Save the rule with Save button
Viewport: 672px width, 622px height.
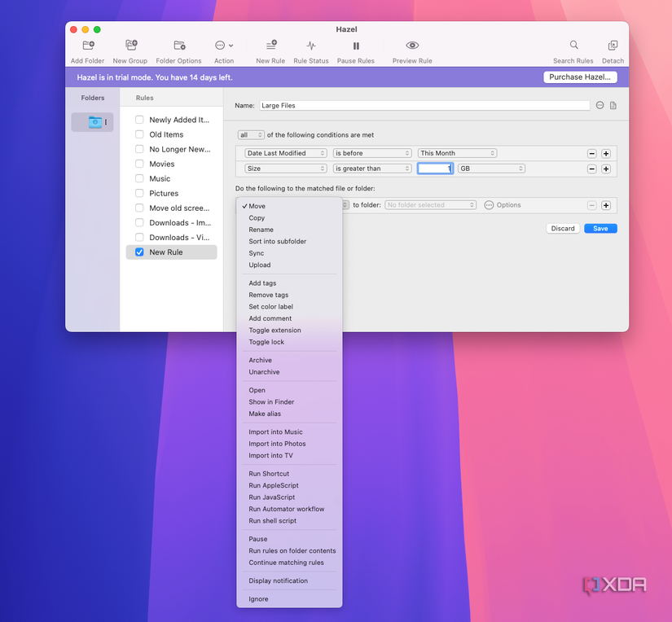tap(600, 228)
